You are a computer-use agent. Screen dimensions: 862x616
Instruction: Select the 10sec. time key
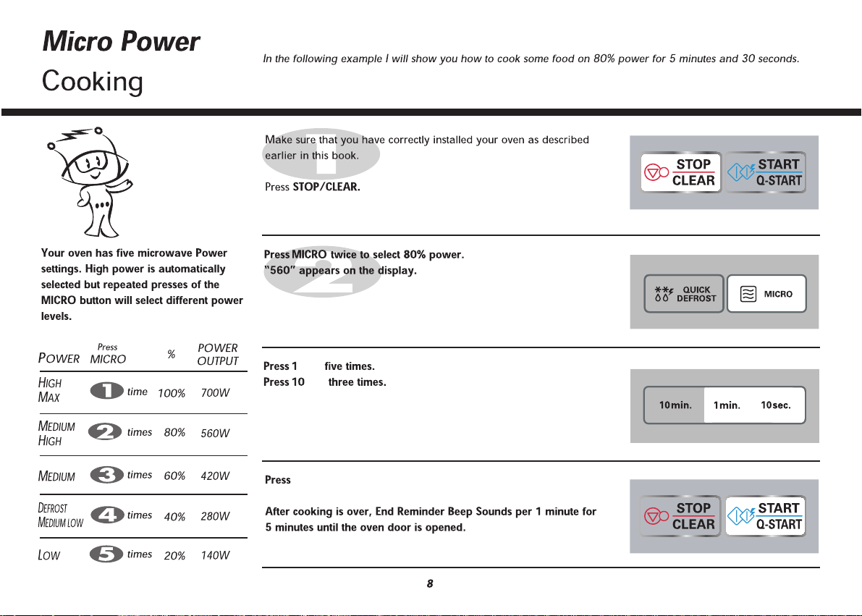click(776, 405)
